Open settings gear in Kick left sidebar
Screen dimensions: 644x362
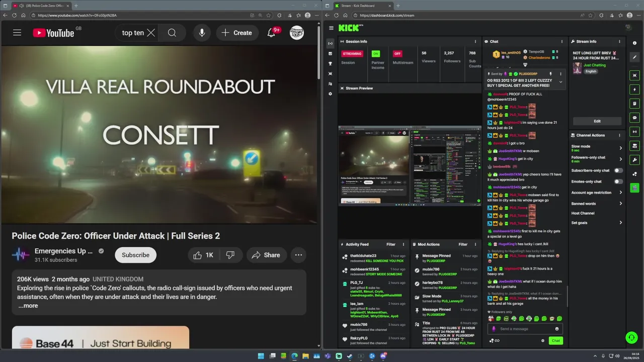pyautogui.click(x=330, y=94)
